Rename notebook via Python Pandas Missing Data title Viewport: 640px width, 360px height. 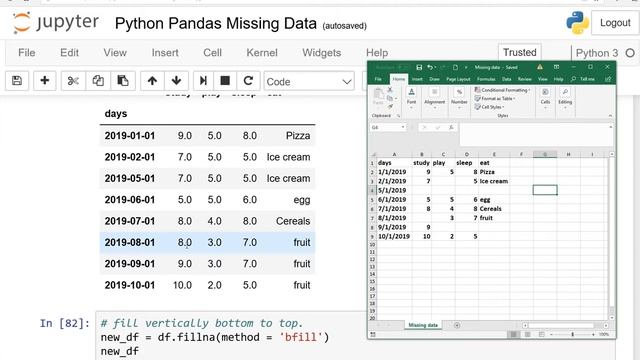216,23
